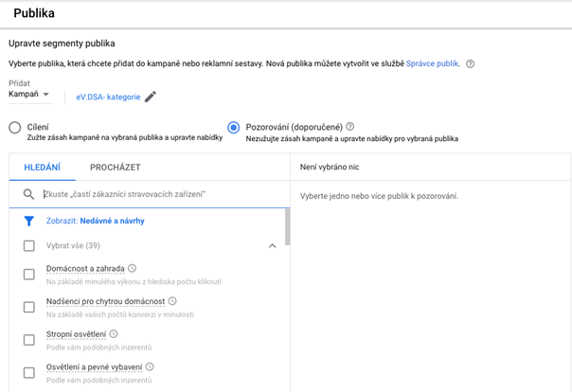Click text Vyberte jedno nebo více publik k pozorování
The height and width of the screenshot is (392, 572).
pyautogui.click(x=379, y=196)
